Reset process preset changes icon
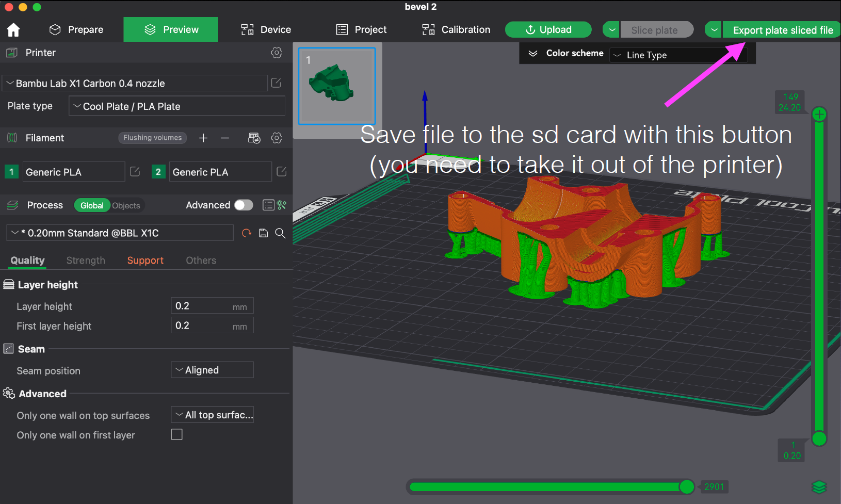This screenshot has height=504, width=841. tap(247, 233)
